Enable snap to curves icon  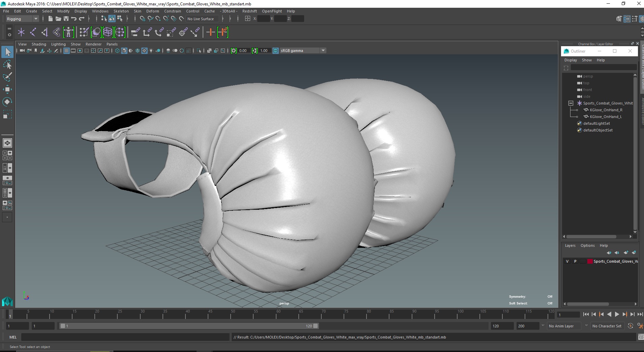tap(150, 19)
